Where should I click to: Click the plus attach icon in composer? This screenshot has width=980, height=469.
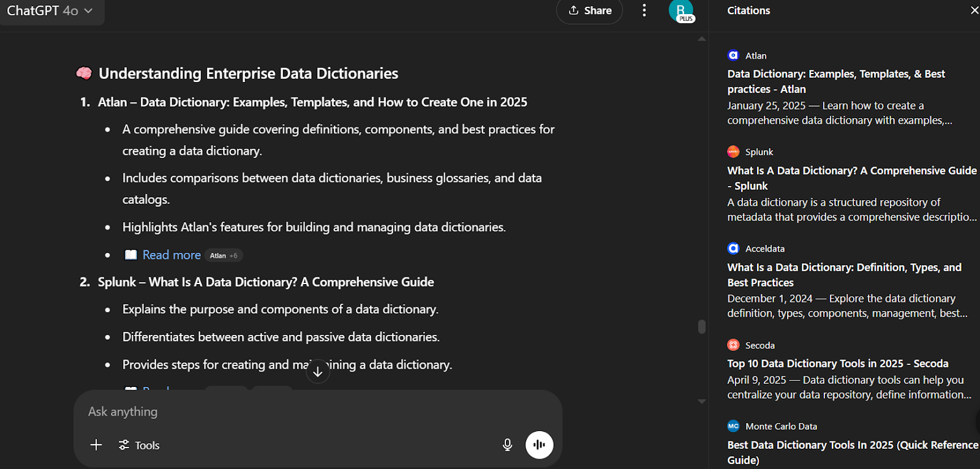tap(96, 445)
